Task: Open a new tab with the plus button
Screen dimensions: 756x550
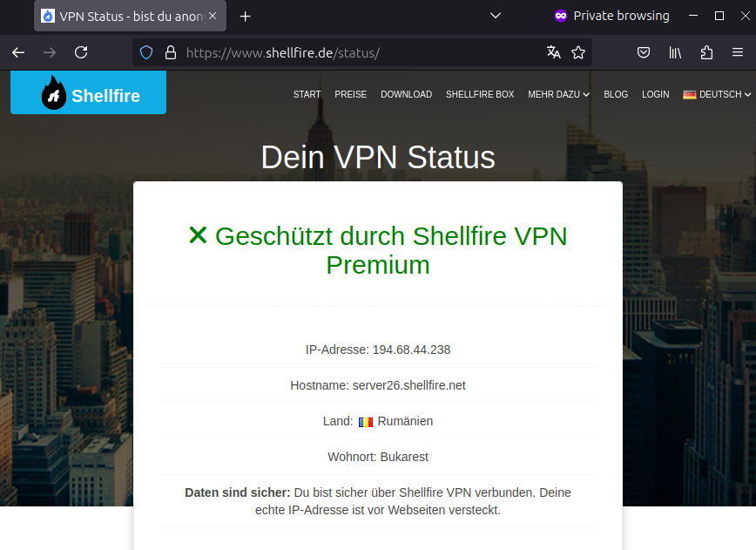Action: point(245,17)
